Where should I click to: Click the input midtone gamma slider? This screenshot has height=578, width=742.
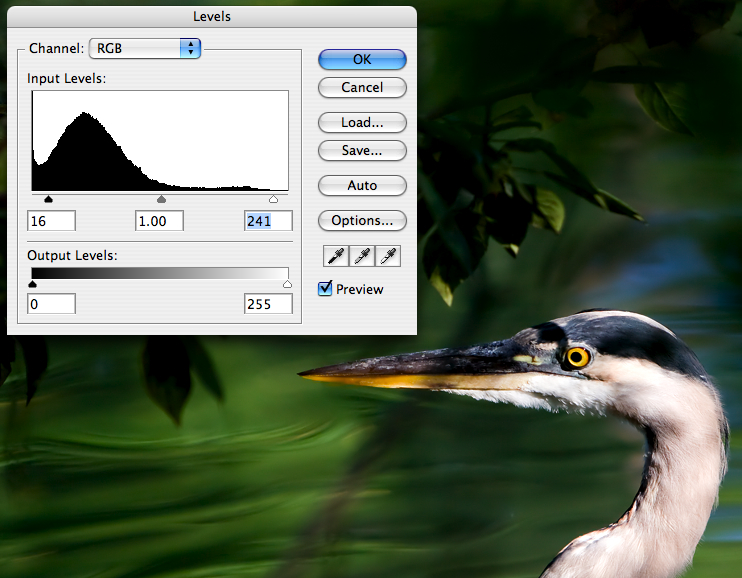pos(161,199)
